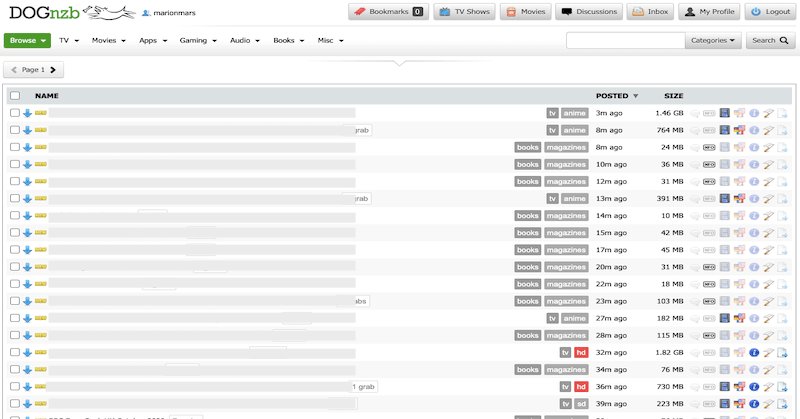Click the Logout button
The height and width of the screenshot is (419, 800).
770,12
